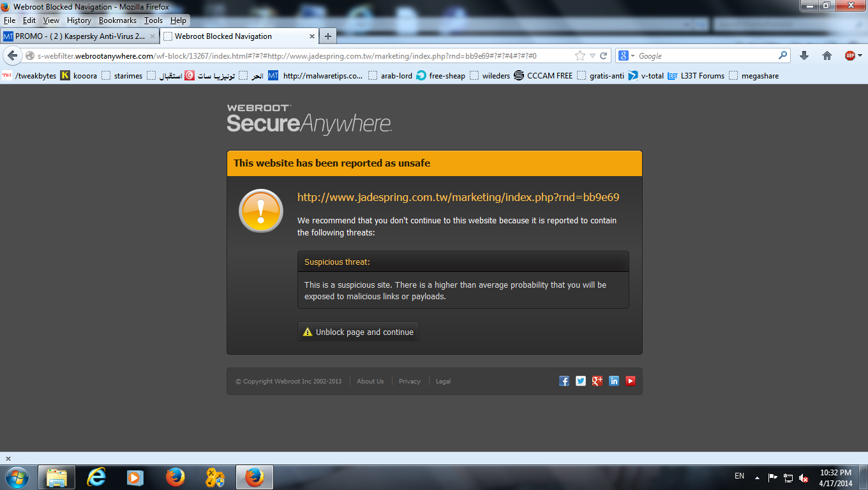Open the Action Center flag icon
Viewport: 868px width, 490px height.
click(772, 477)
